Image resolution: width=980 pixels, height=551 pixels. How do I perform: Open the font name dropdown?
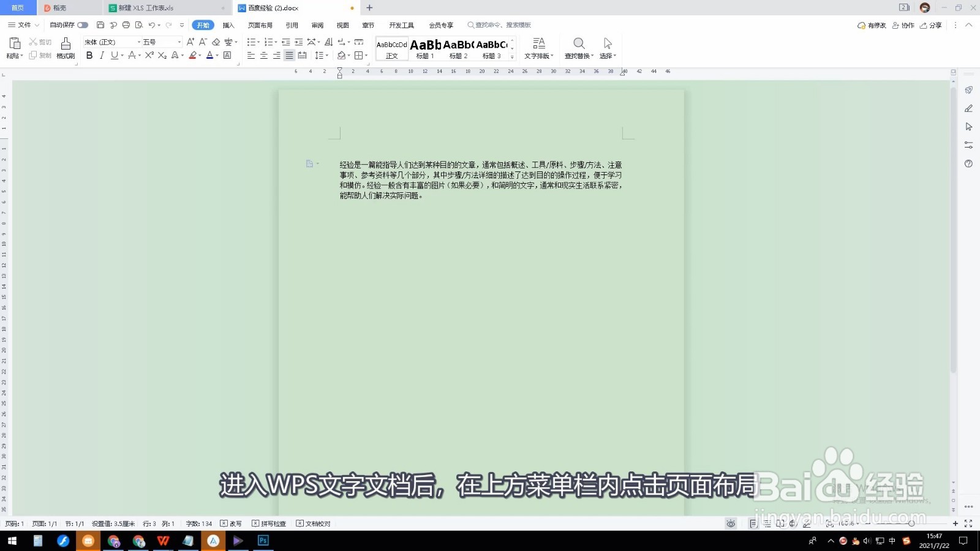[x=139, y=42]
